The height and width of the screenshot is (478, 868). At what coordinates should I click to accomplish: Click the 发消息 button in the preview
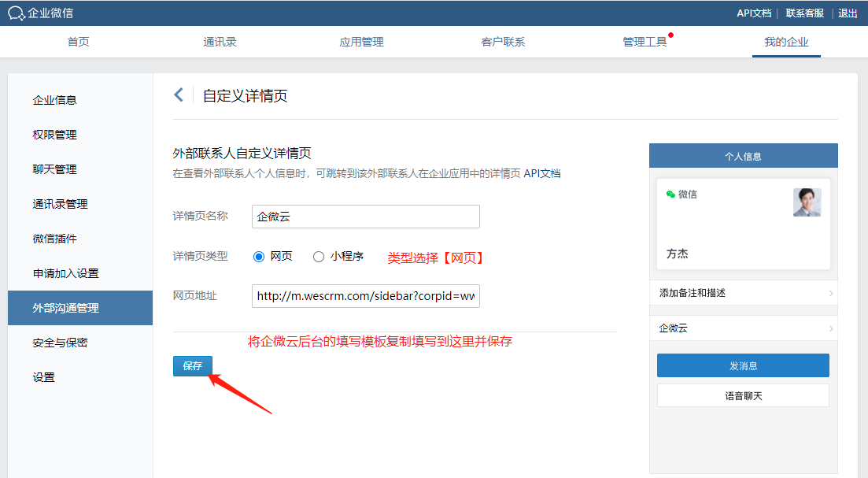coord(743,365)
